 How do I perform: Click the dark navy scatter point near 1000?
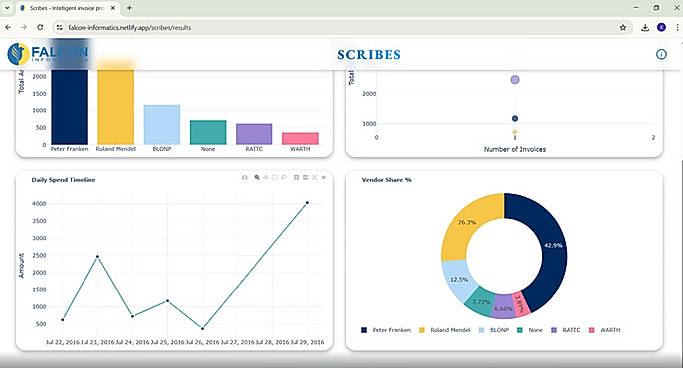(515, 118)
